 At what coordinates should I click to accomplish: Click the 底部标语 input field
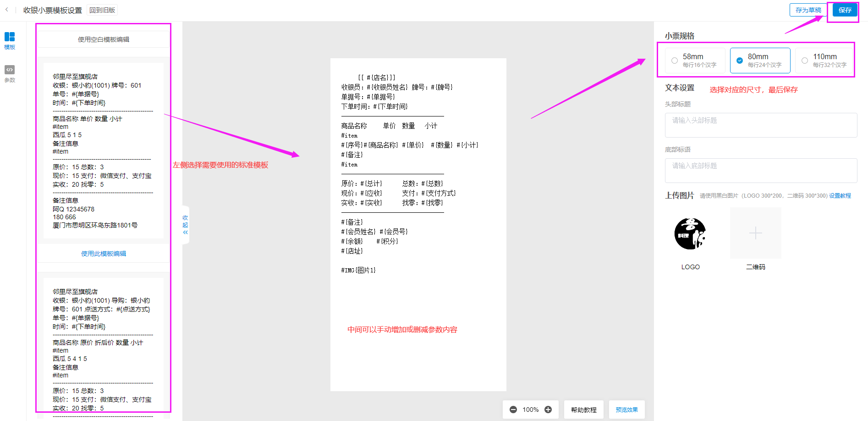[x=761, y=170]
